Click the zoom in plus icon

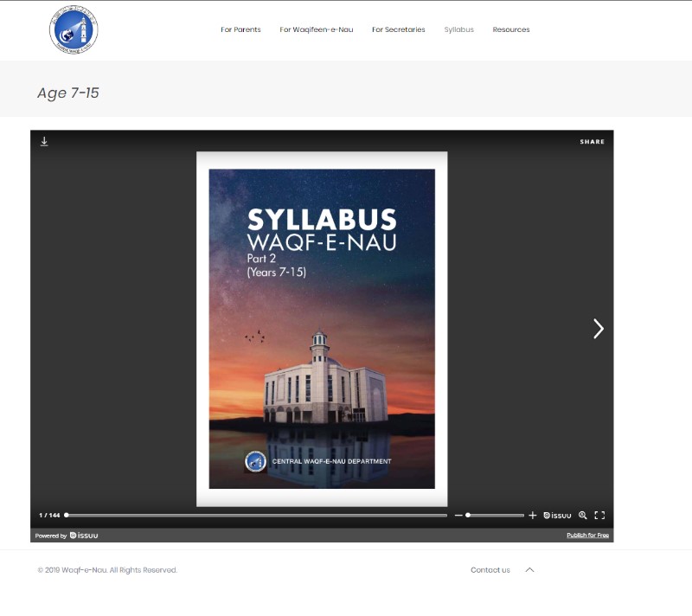[x=533, y=516]
